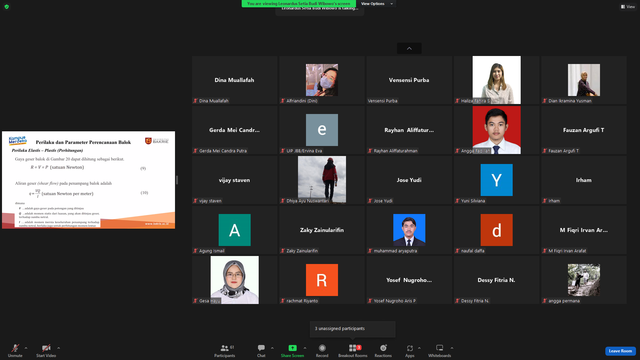
Task: Open the Chat panel
Action: (261, 350)
